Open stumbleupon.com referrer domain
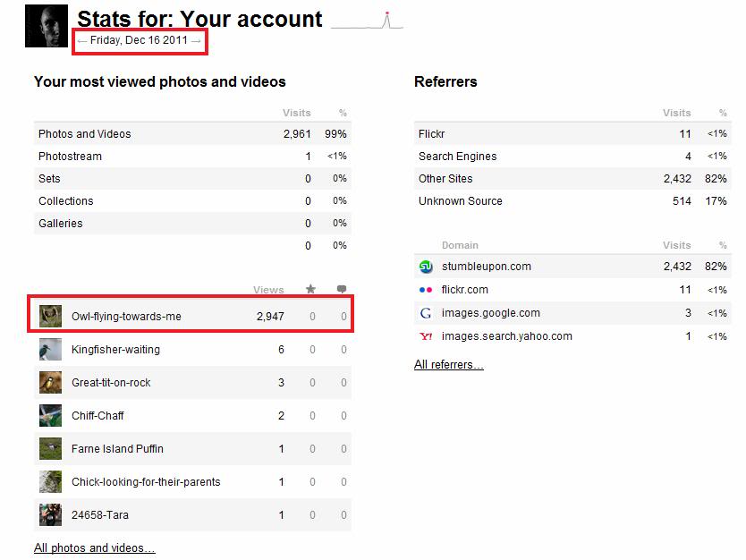This screenshot has height=560, width=746. pos(486,267)
